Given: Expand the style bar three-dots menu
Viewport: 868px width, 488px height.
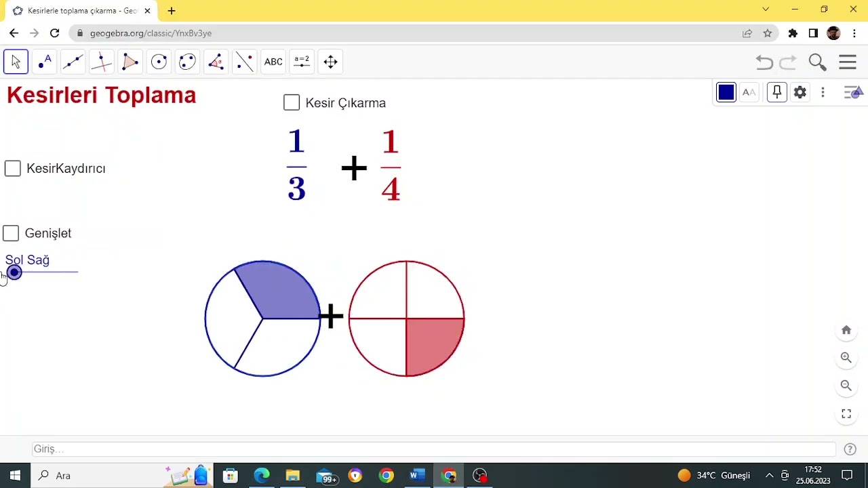Looking at the screenshot, I should [x=823, y=92].
